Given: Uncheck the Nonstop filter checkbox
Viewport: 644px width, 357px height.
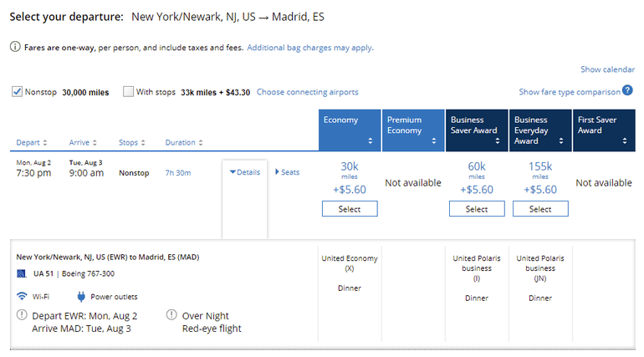Looking at the screenshot, I should point(18,92).
